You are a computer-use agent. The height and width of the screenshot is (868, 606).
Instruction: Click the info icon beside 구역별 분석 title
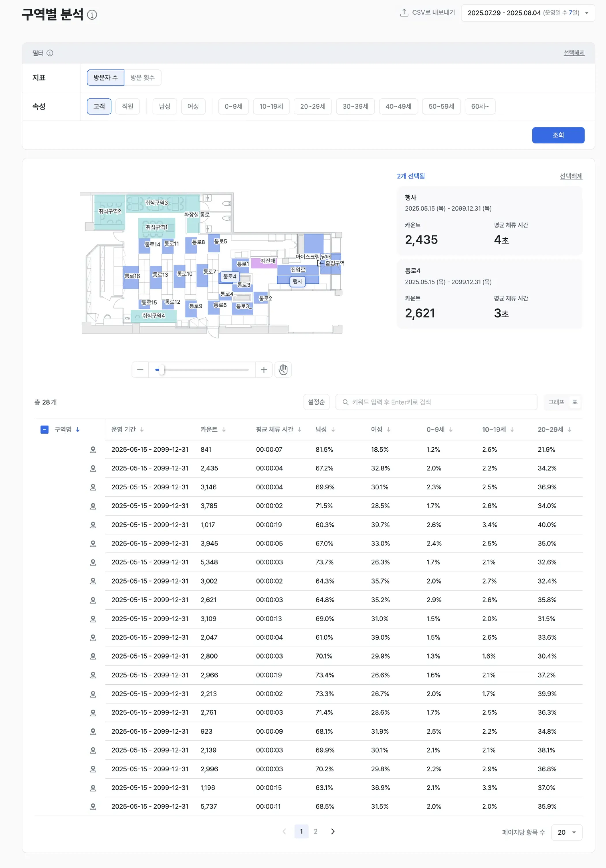92,15
